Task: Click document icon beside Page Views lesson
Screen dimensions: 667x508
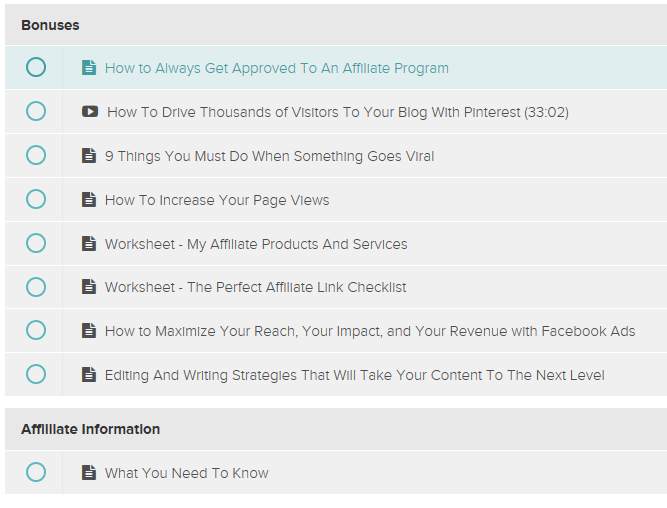Action: pyautogui.click(x=89, y=200)
